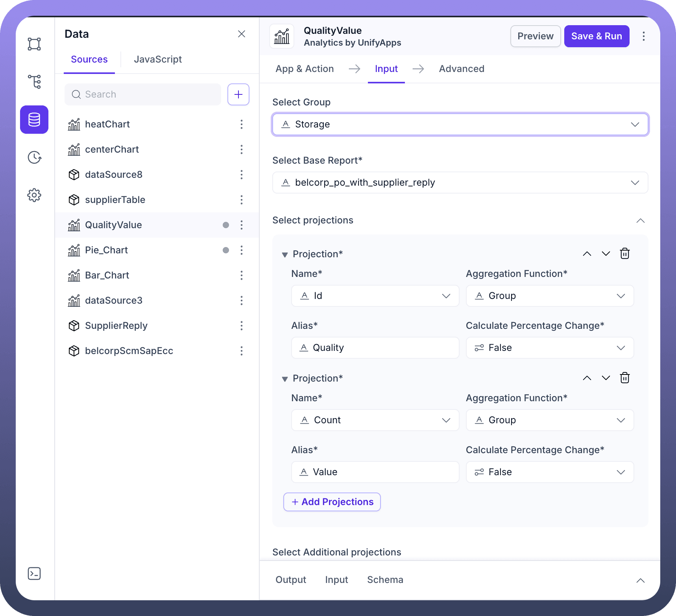676x616 pixels.
Task: Open the canvas layout icon in sidebar
Action: (34, 44)
